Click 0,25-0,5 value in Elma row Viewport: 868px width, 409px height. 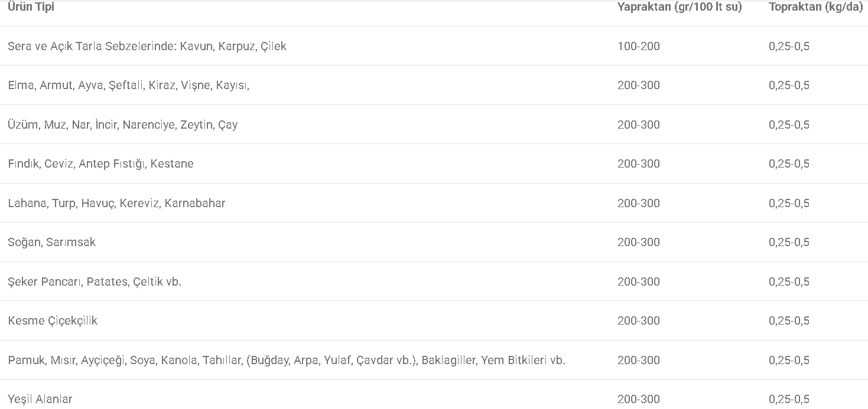pos(789,85)
